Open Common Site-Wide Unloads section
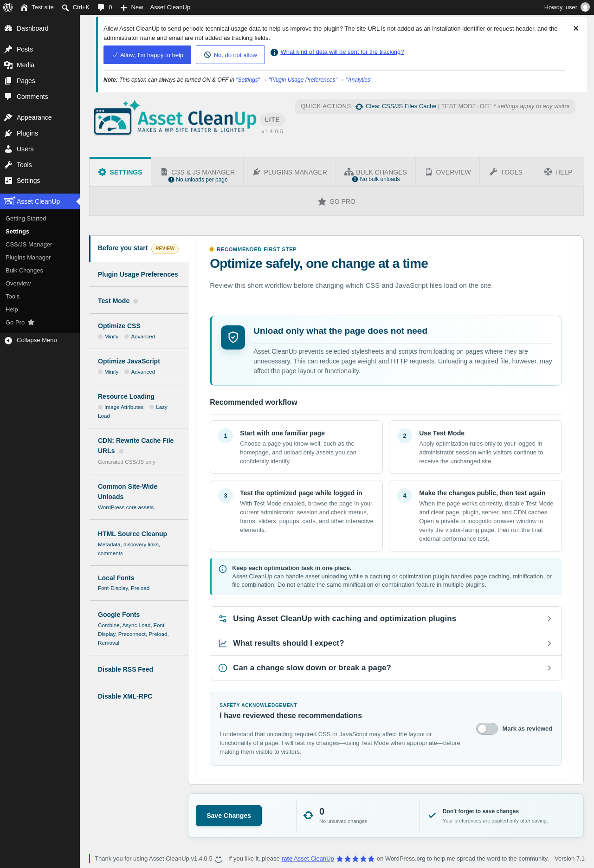 [139, 497]
